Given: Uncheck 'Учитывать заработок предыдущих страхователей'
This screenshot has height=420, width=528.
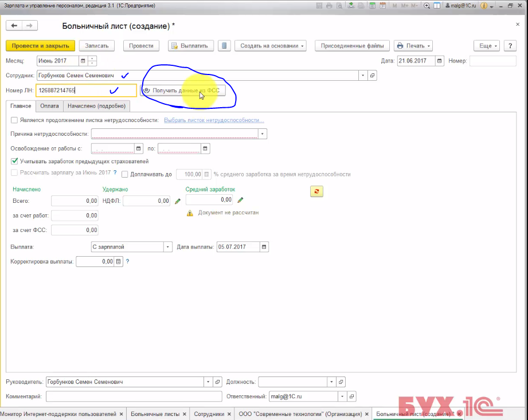Looking at the screenshot, I should (x=14, y=161).
